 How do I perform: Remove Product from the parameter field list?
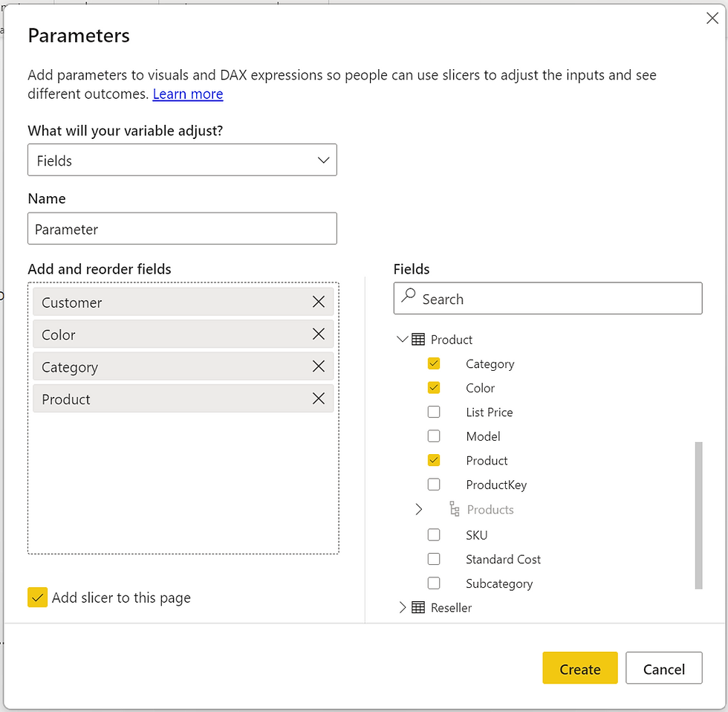click(x=319, y=398)
